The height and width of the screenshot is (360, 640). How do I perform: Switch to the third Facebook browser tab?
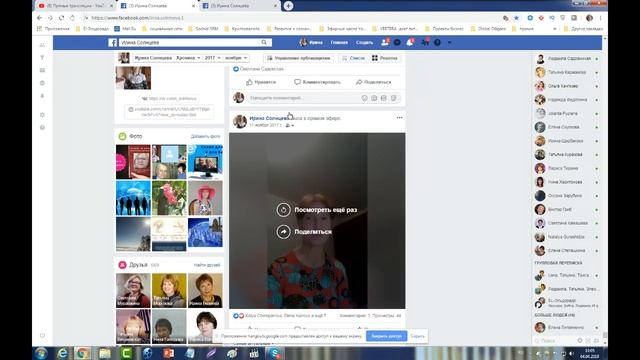click(x=240, y=6)
